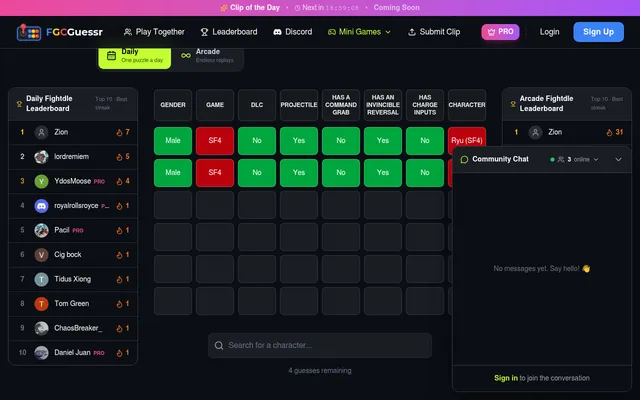The width and height of the screenshot is (640, 400).
Task: Click YdosMoose name in leaderboard
Action: point(72,181)
